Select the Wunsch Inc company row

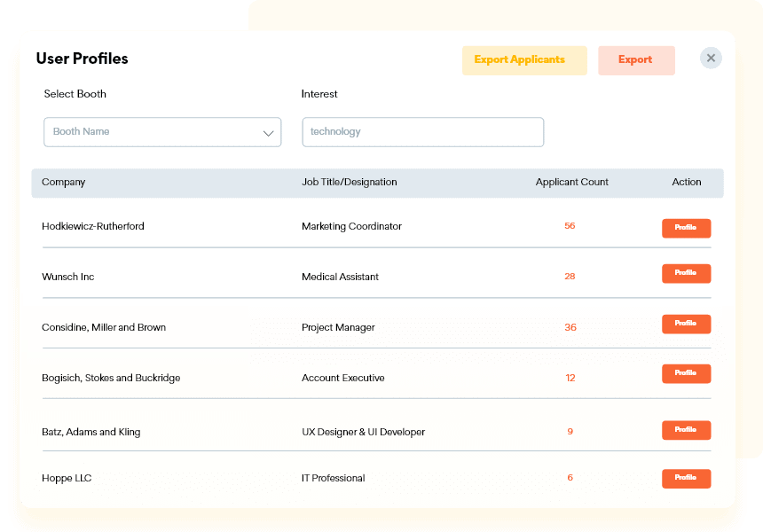(68, 277)
